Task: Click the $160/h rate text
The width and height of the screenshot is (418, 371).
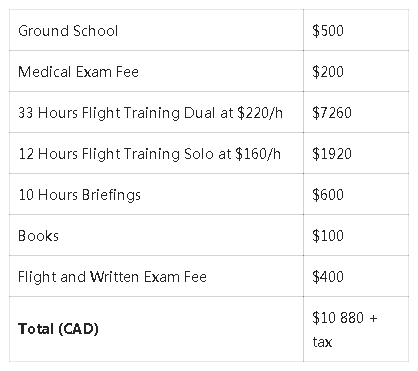Action: click(258, 154)
